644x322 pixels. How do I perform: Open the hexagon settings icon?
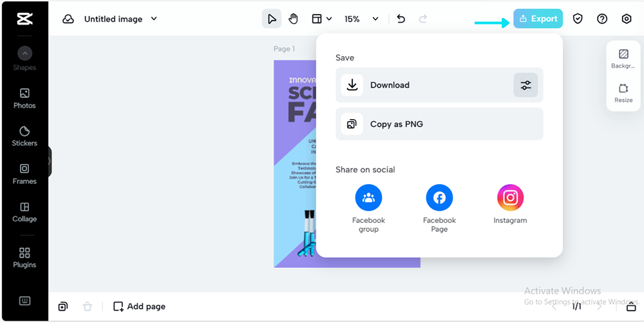click(627, 19)
